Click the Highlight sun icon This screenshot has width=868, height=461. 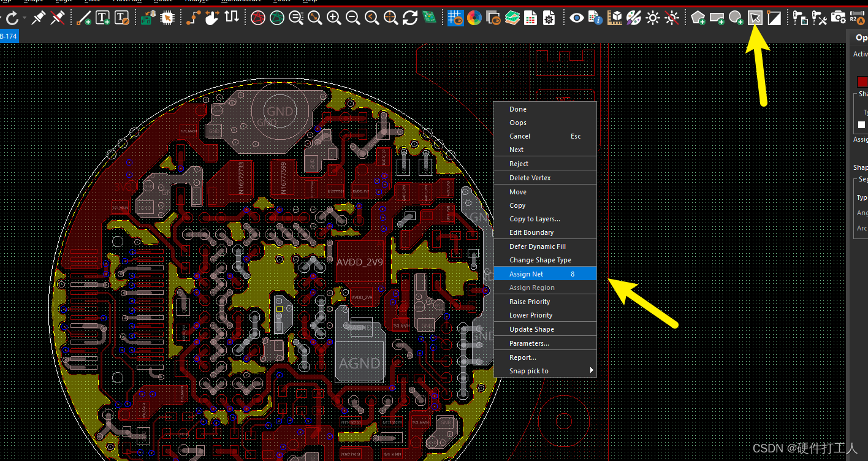653,18
